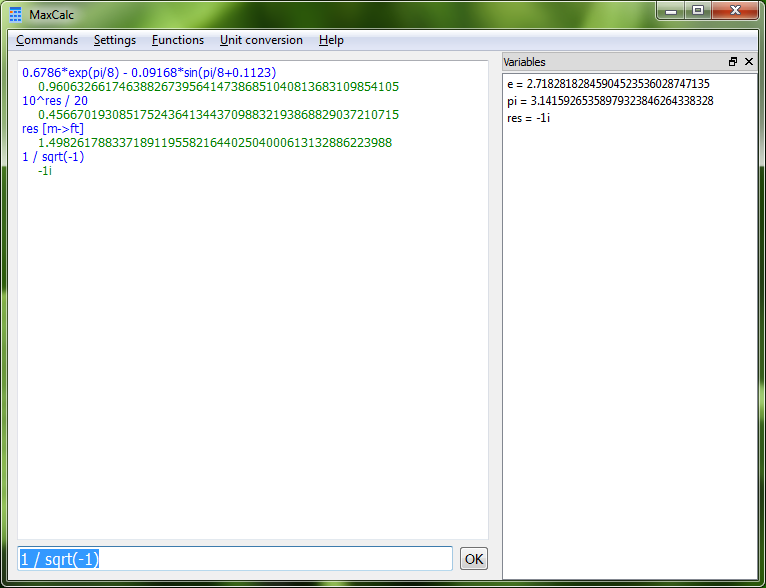Undock the Variables panel with float icon
This screenshot has width=766, height=588.
733,62
